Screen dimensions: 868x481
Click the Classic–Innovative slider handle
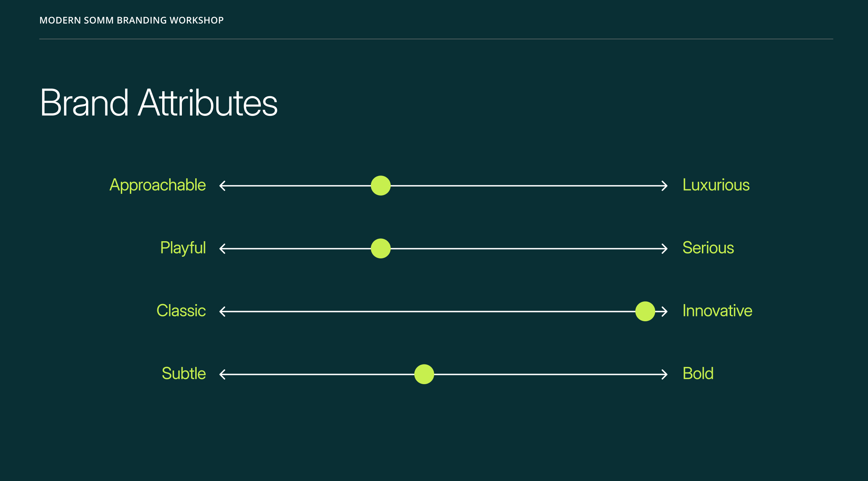click(x=645, y=311)
